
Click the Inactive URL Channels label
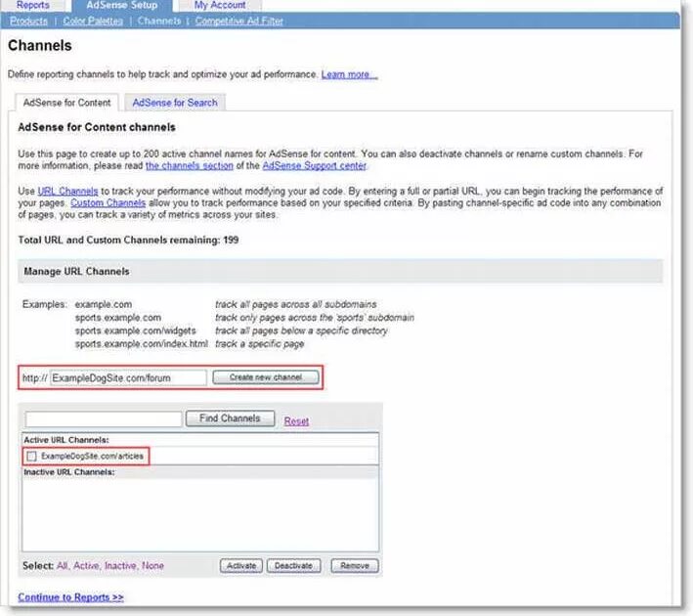pyautogui.click(x=69, y=472)
